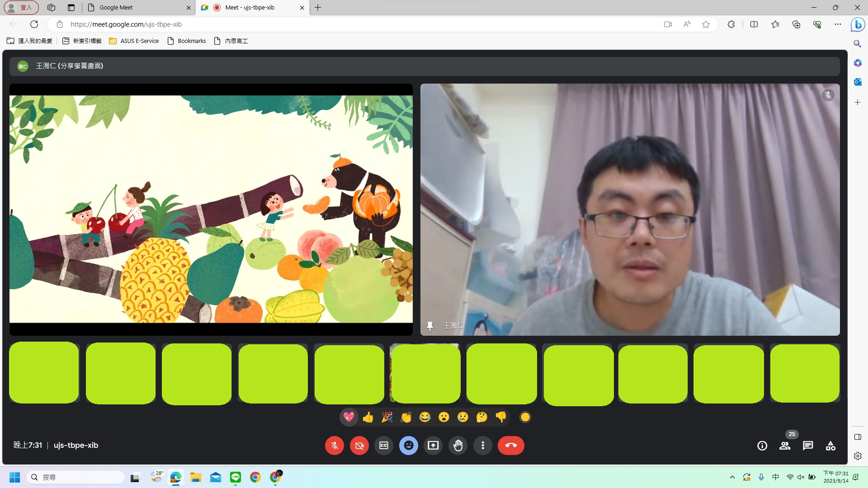Image resolution: width=868 pixels, height=488 pixels.
Task: Send a party popper reaction
Action: (387, 417)
